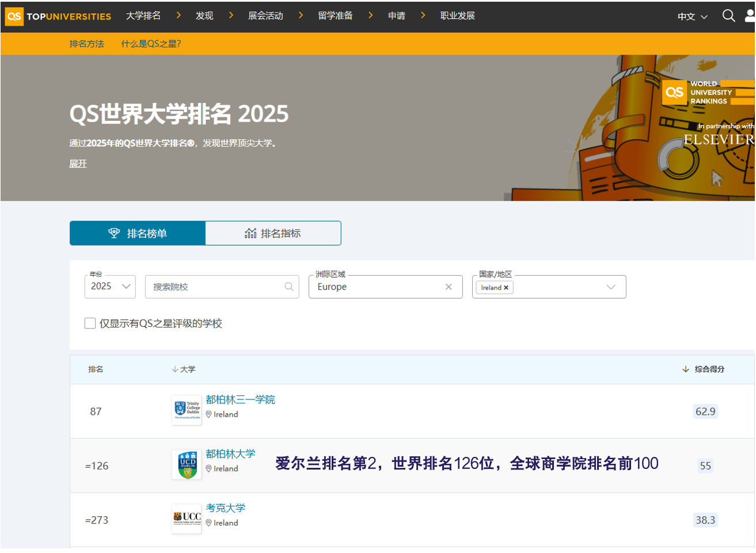The image size is (756, 553).
Task: Expand the 国家/地区 dropdown arrow
Action: pos(611,287)
